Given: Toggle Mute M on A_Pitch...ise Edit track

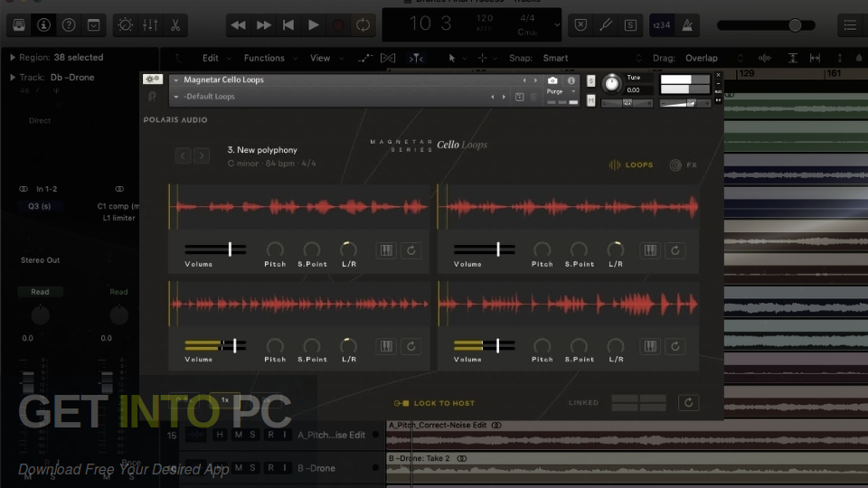Looking at the screenshot, I should [x=238, y=435].
